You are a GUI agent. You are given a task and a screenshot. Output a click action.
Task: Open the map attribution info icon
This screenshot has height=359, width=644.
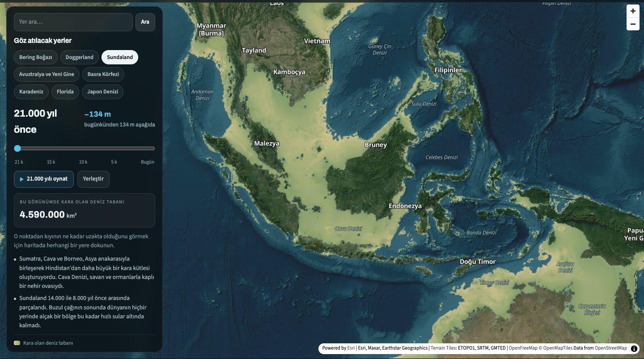[634, 348]
